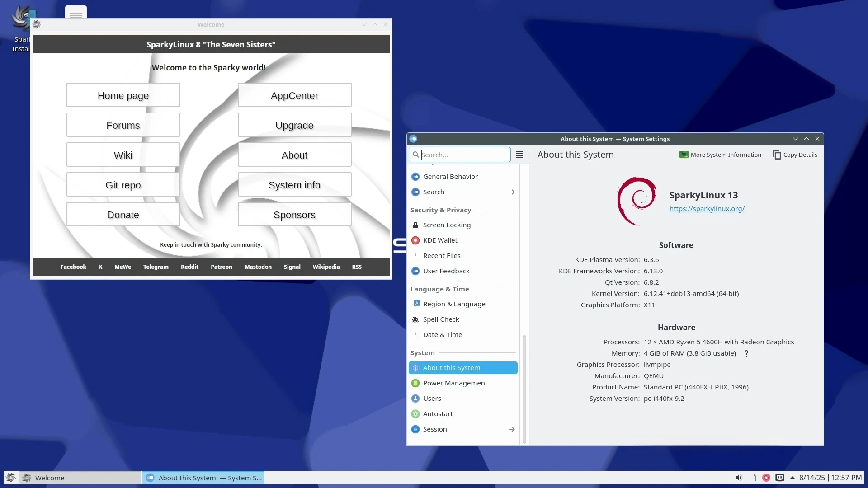The height and width of the screenshot is (488, 868).
Task: Focus the settings Search field
Action: 460,155
